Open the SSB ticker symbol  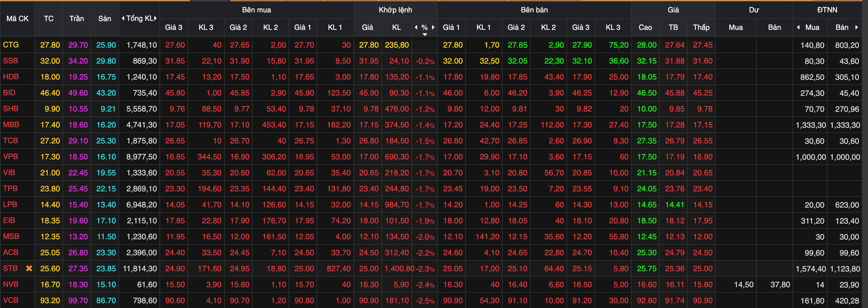pyautogui.click(x=11, y=61)
